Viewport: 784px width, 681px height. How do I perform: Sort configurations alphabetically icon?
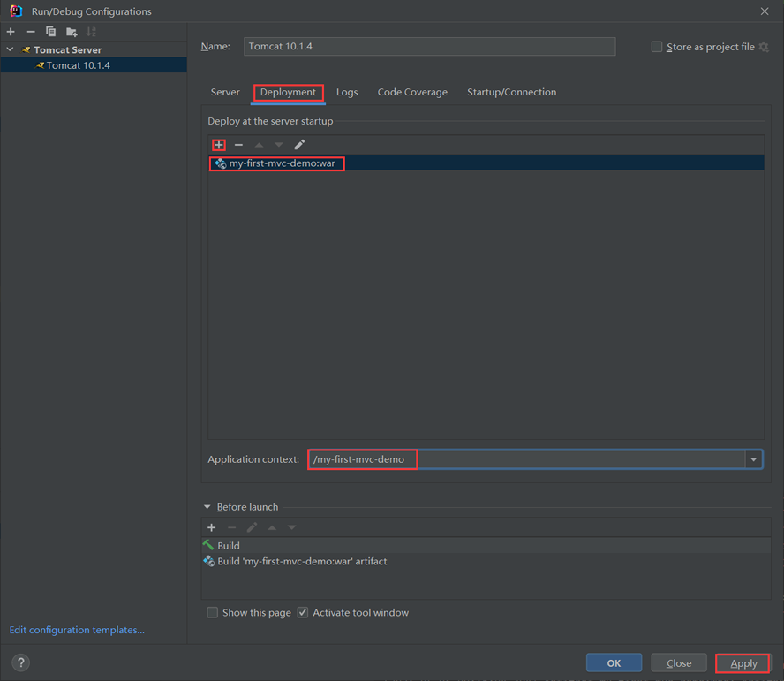[x=91, y=32]
